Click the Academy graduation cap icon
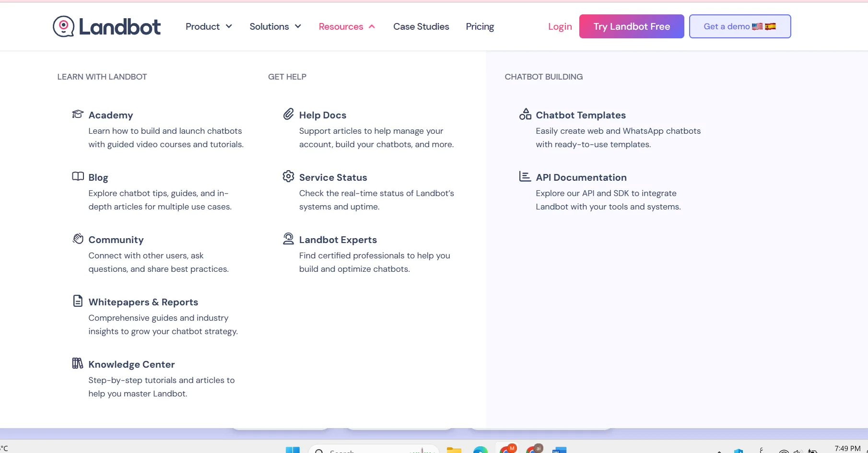868x453 pixels. point(78,114)
